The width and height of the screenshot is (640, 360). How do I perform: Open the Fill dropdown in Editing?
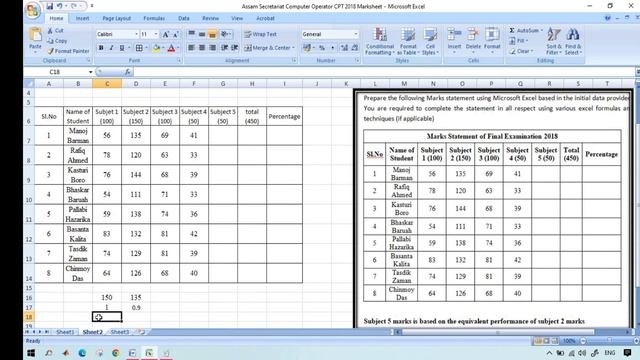pos(519,41)
